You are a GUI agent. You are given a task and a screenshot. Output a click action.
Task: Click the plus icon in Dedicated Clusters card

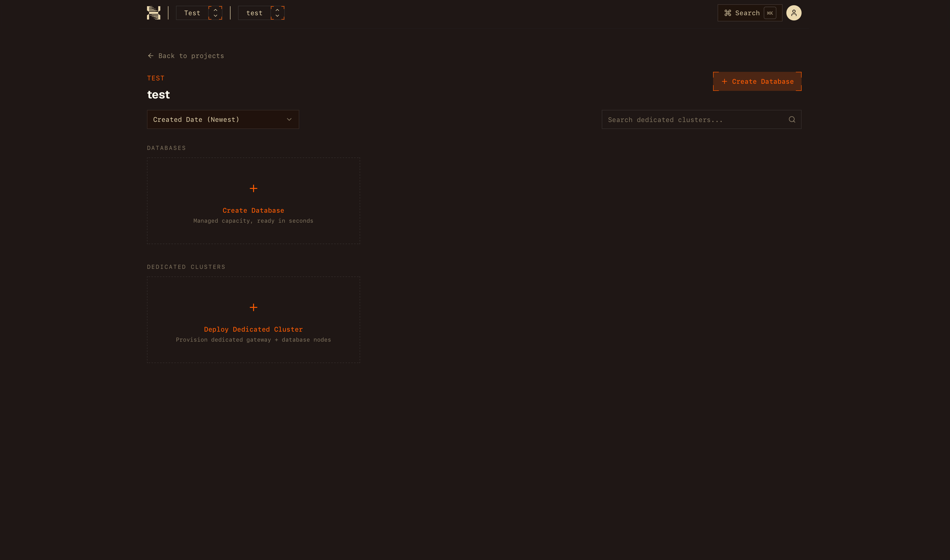(254, 307)
